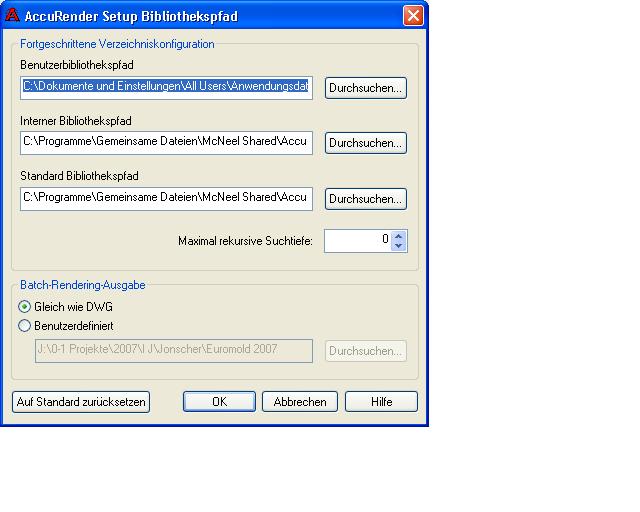The width and height of the screenshot is (640, 512).
Task: Click Durchsuchen for Benutzerbibliothekspfad
Action: (x=366, y=88)
